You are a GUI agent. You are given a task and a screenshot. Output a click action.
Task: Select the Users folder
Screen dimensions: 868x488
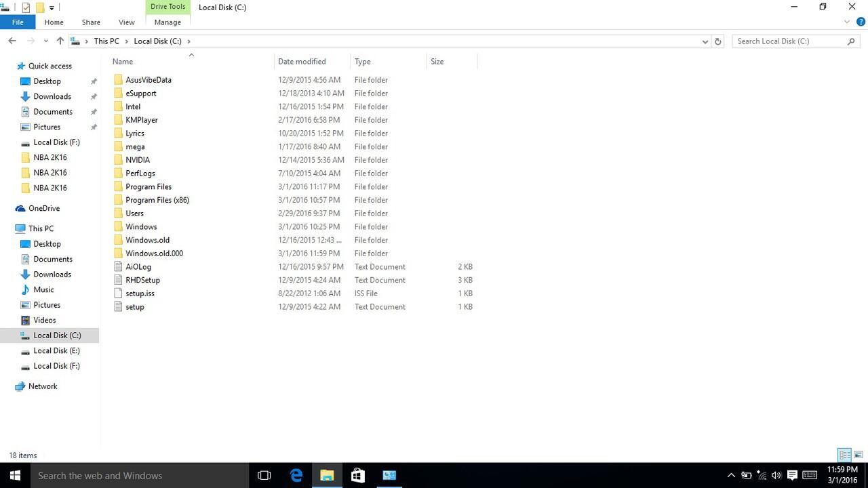[x=134, y=213]
